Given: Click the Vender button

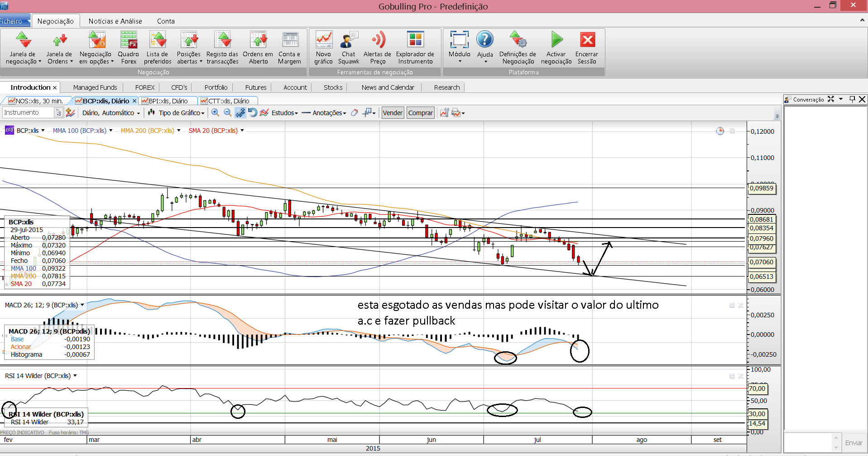Looking at the screenshot, I should [x=393, y=113].
